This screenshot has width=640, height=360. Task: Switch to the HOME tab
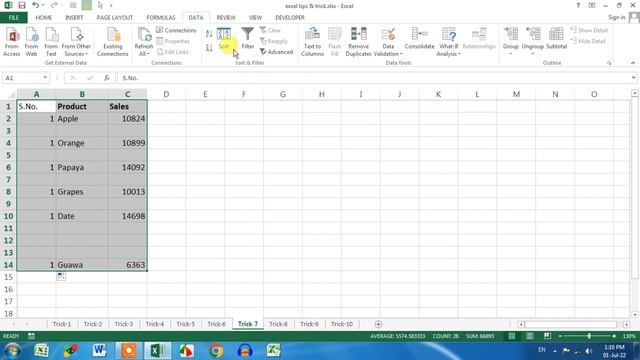pos(43,18)
